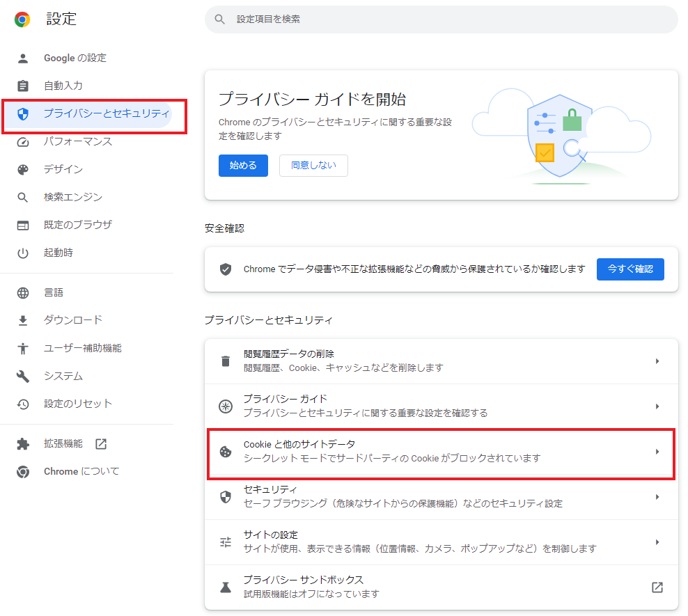Expand the サイトの設定 row arrow
The image size is (688, 616).
tap(657, 542)
